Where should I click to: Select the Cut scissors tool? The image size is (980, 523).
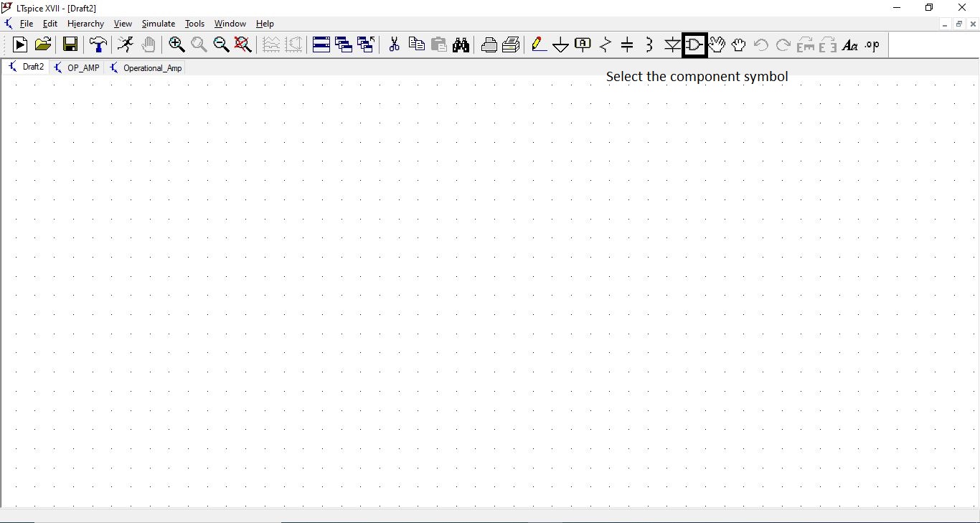pyautogui.click(x=394, y=45)
